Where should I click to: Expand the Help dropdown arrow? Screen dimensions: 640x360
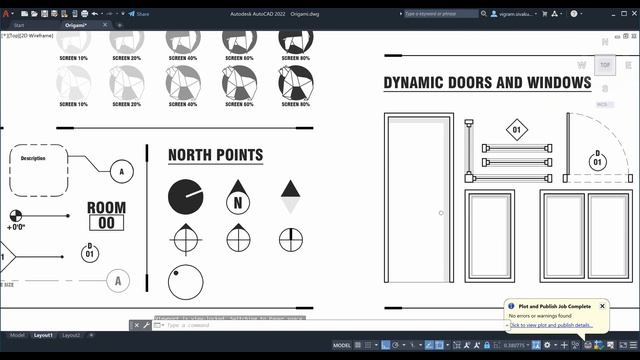tap(581, 13)
